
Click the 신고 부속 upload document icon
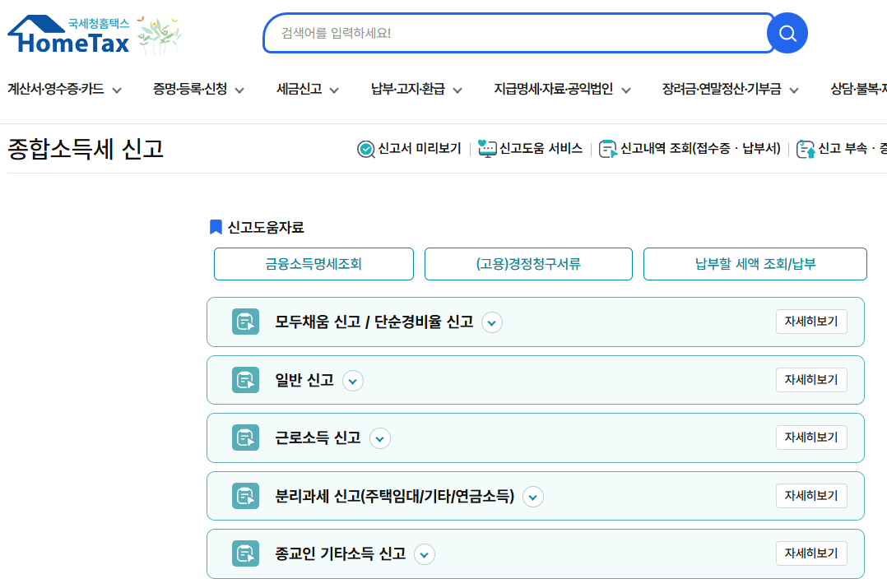tap(806, 150)
